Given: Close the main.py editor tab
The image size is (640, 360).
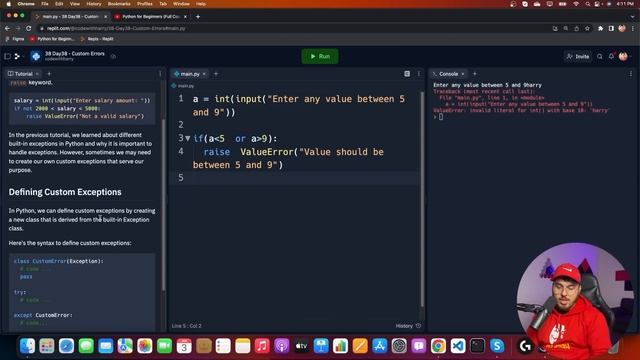Looking at the screenshot, I should 204,74.
